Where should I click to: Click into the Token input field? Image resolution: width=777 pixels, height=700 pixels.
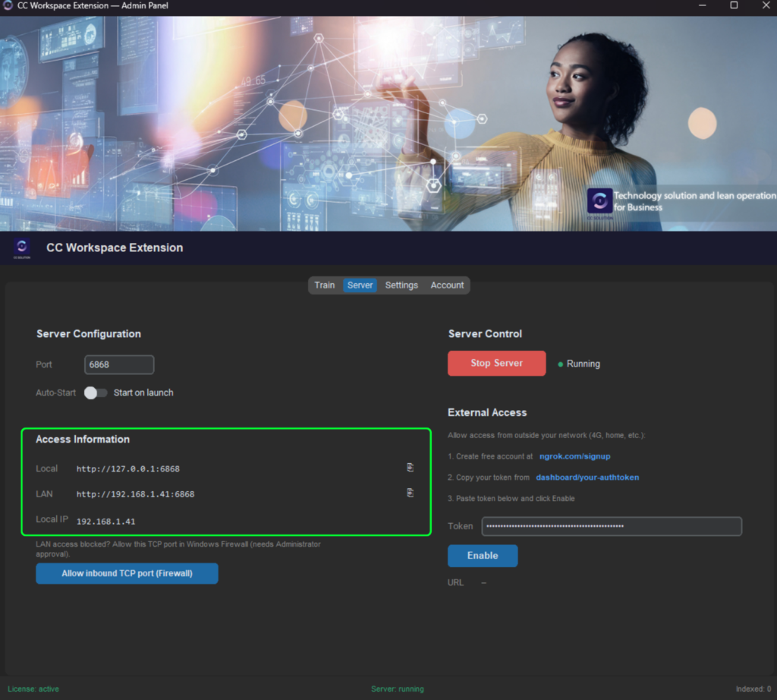point(611,526)
